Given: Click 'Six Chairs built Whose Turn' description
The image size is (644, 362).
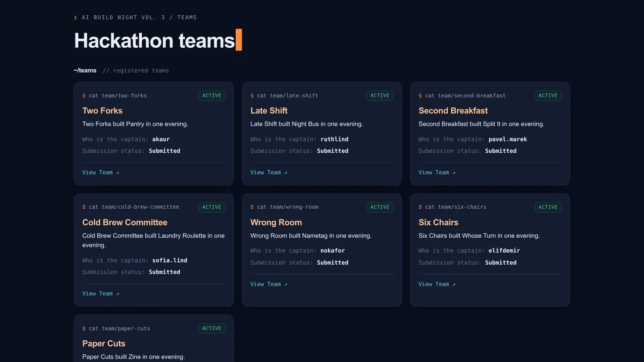Looking at the screenshot, I should pos(479,236).
